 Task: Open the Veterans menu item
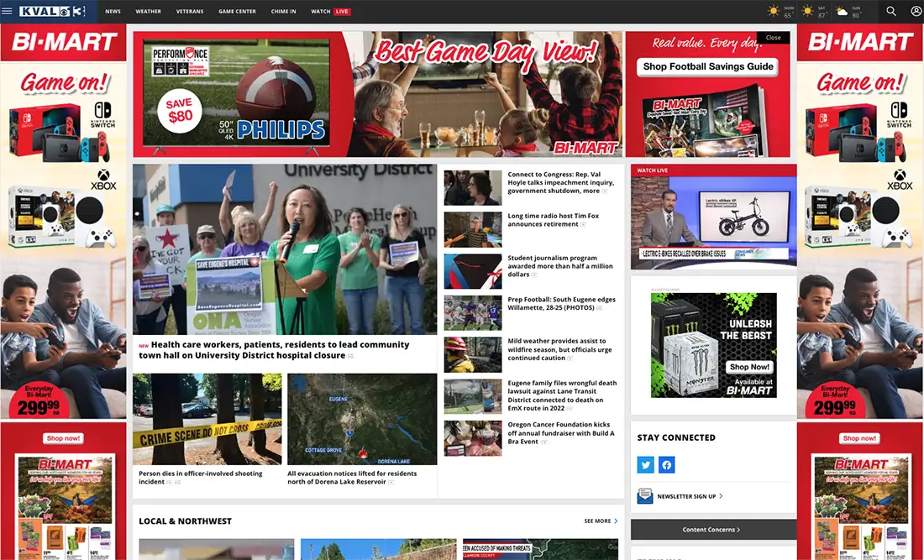point(190,11)
